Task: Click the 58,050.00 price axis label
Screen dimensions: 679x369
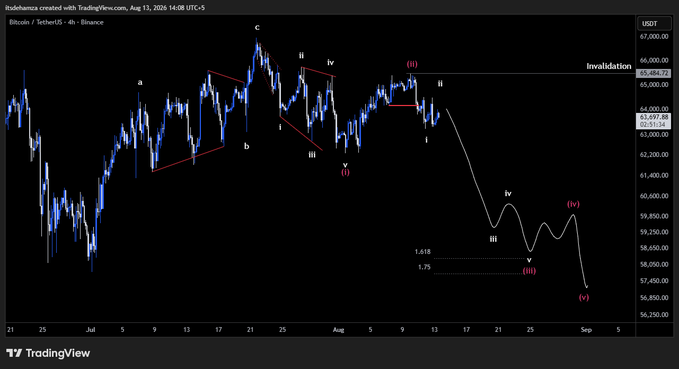Action: click(x=653, y=265)
